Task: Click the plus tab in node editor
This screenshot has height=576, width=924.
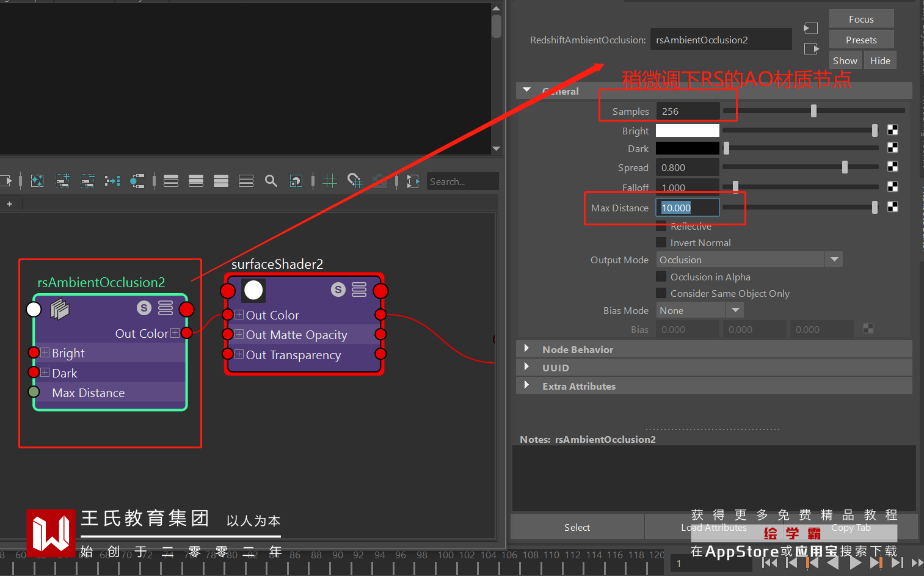Action: [10, 204]
